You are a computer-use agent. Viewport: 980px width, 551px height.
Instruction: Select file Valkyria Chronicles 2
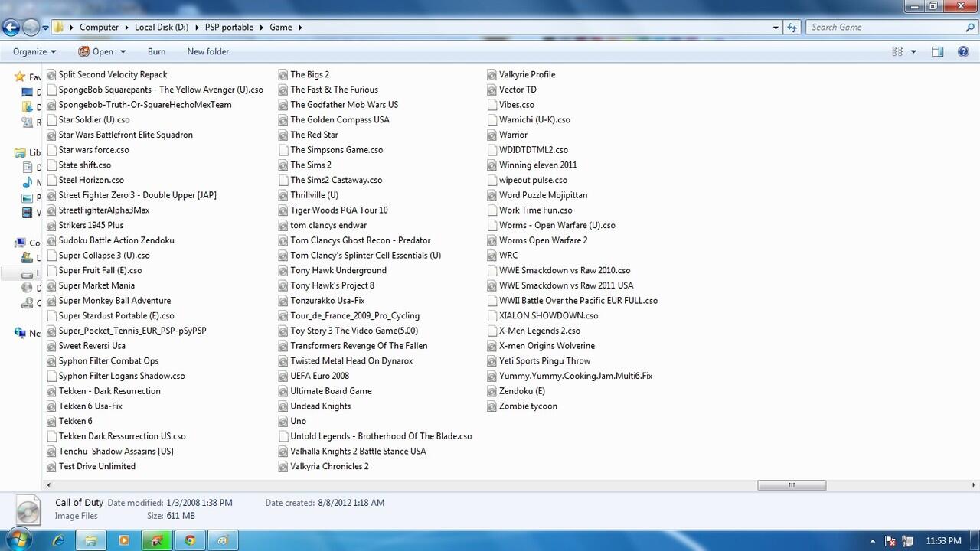coord(329,467)
